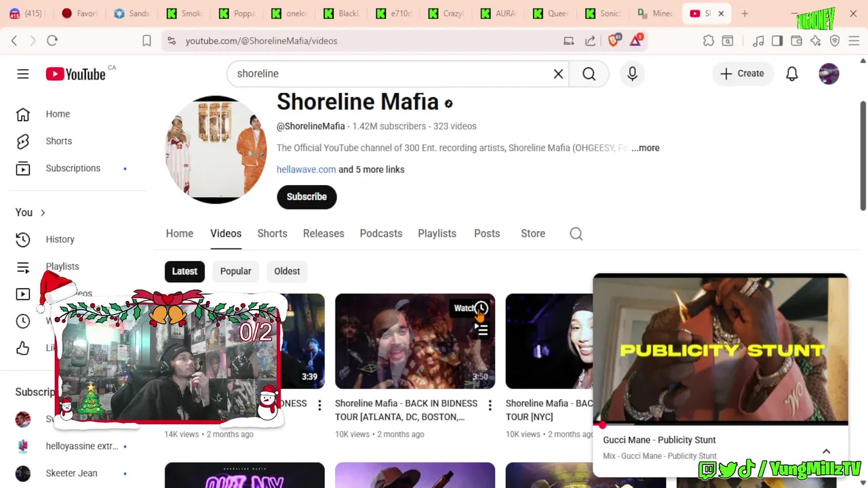Switch to the Minecraft browser tab
The image size is (868, 488).
655,14
